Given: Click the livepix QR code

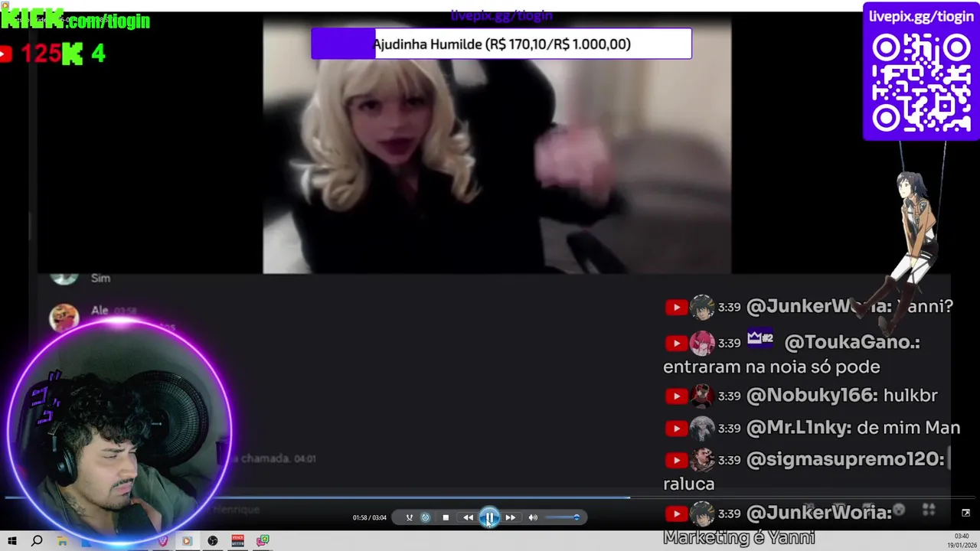Looking at the screenshot, I should [x=922, y=83].
